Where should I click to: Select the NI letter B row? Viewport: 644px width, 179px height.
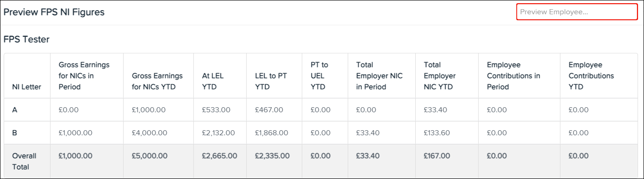[x=321, y=133]
